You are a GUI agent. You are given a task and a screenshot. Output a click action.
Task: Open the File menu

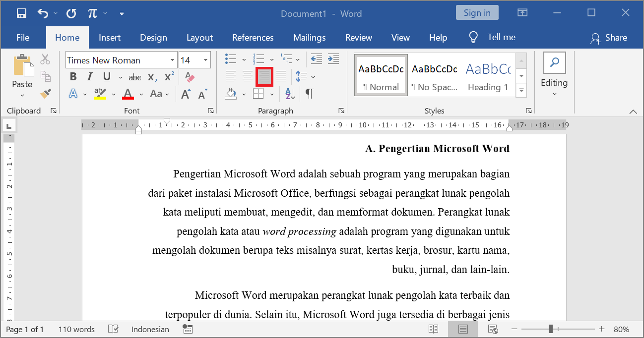point(23,38)
